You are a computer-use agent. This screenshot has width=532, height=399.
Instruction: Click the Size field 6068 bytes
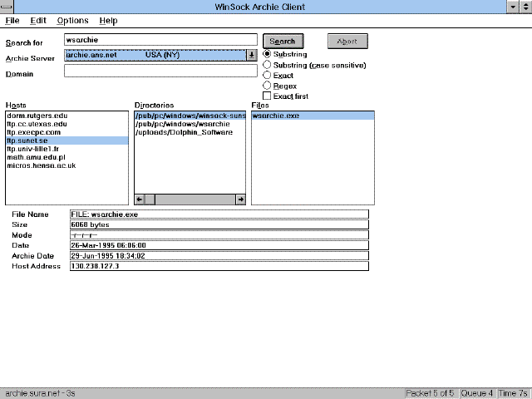coord(219,224)
